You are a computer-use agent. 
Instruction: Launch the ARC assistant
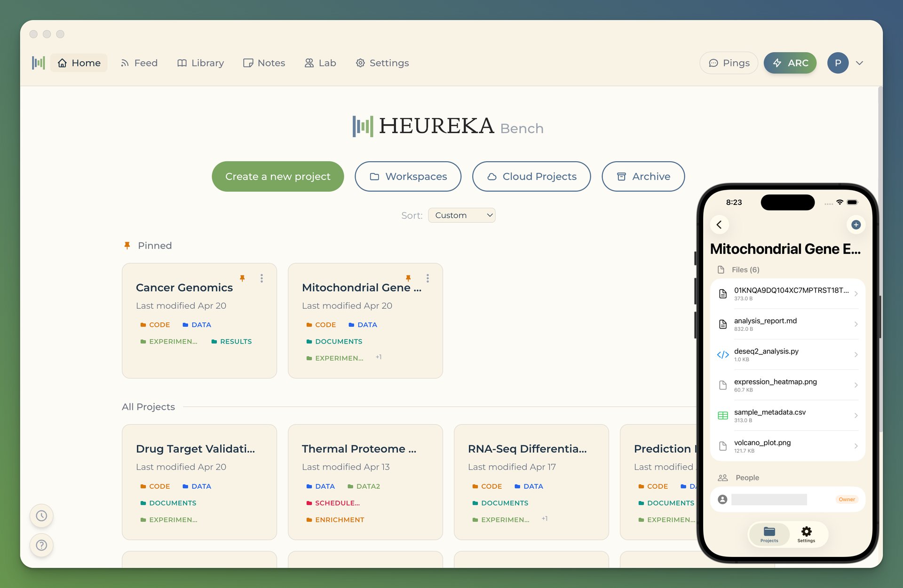point(790,63)
